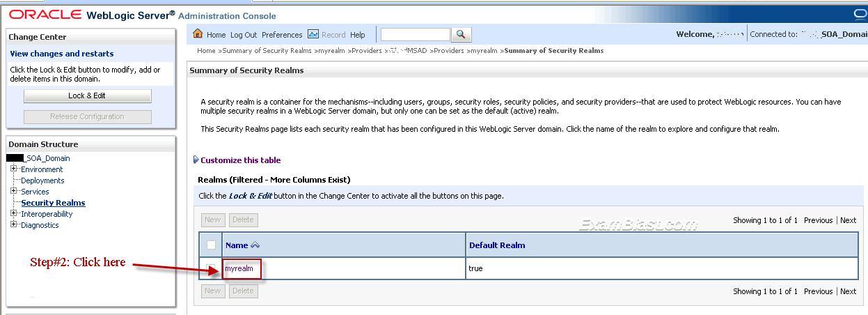Click the Name column header text

(237, 245)
